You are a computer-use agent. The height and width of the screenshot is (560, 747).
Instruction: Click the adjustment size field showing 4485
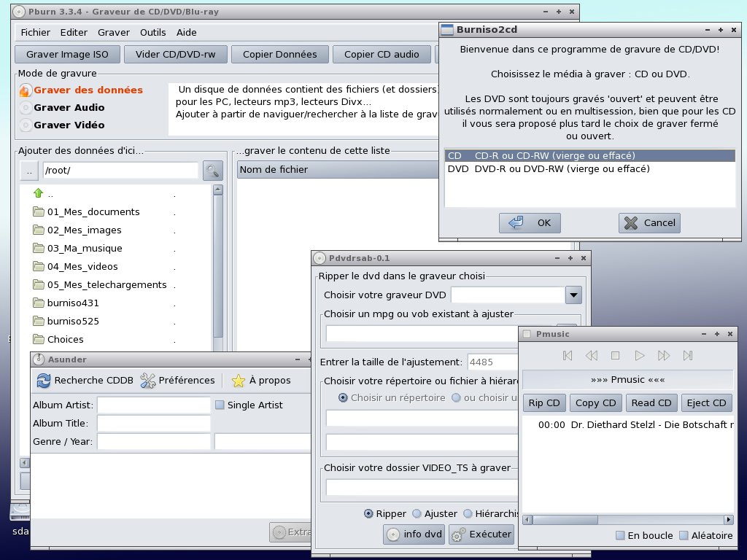click(x=492, y=362)
